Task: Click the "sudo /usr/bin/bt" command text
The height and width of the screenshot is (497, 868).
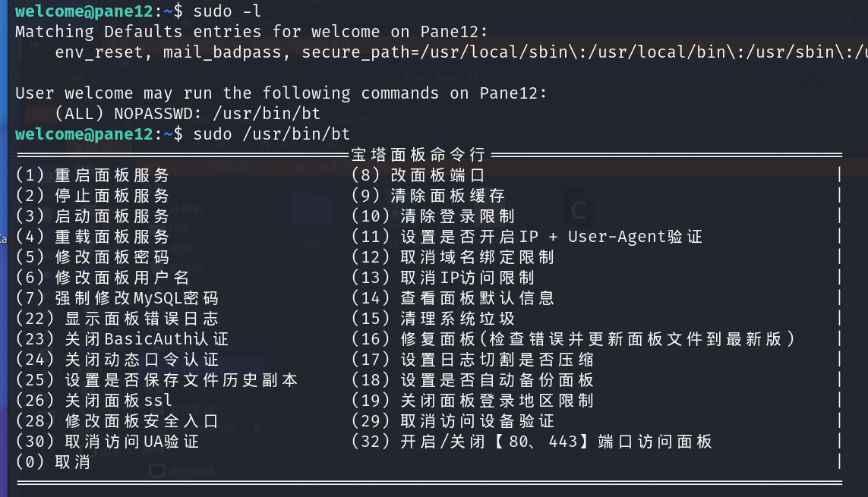Action: [x=271, y=134]
